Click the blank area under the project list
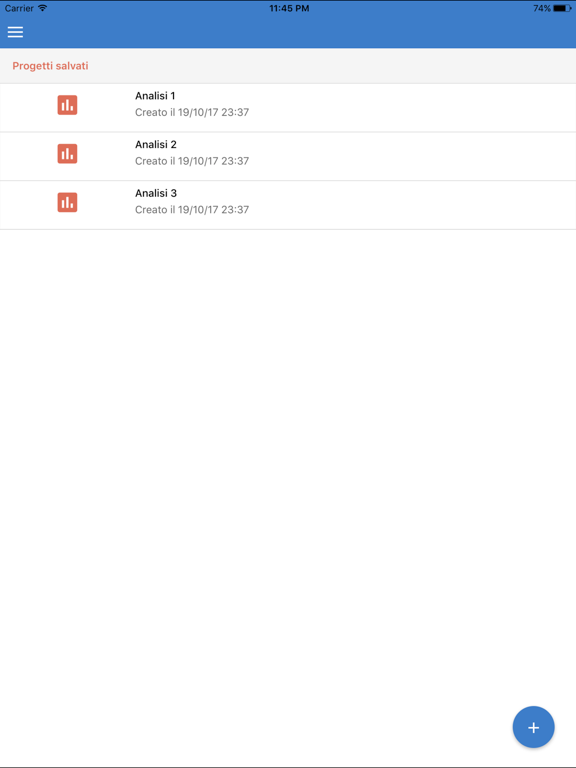 point(288,465)
